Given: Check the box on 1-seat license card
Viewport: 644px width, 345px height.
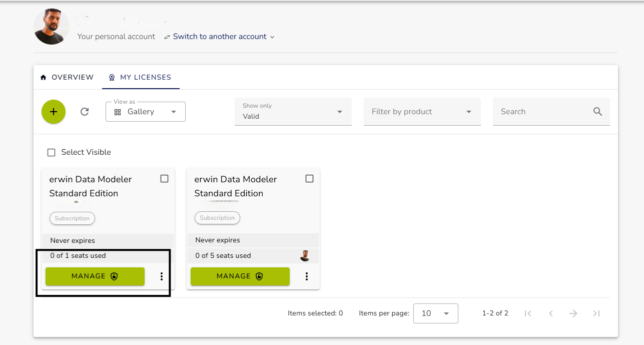Looking at the screenshot, I should click(x=164, y=179).
